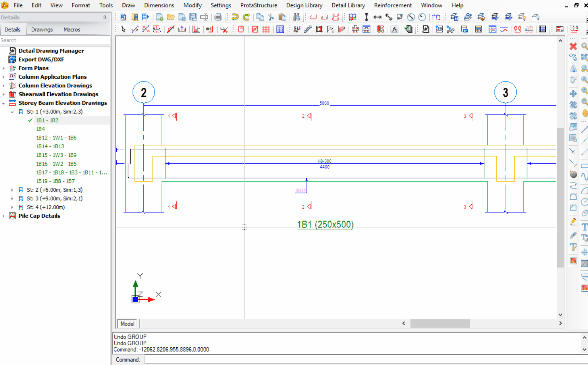Open the Design Library menu
This screenshot has height=365, width=588.
[x=304, y=5]
